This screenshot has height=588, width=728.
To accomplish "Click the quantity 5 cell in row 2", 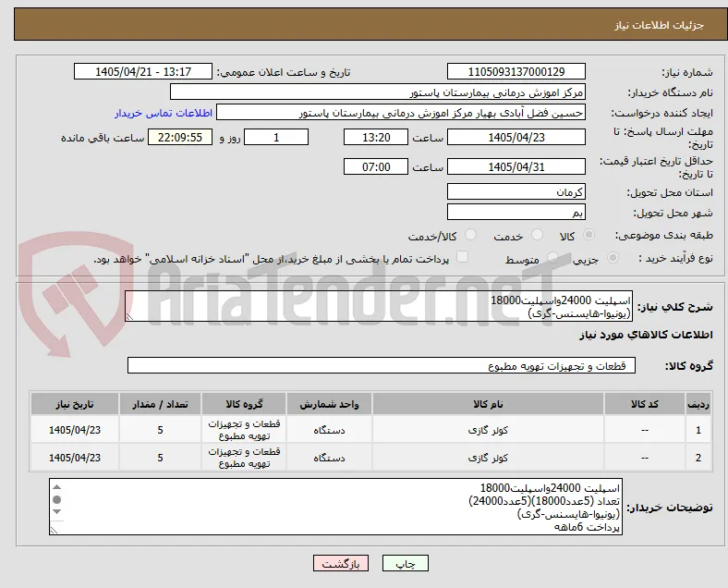I will tap(160, 458).
